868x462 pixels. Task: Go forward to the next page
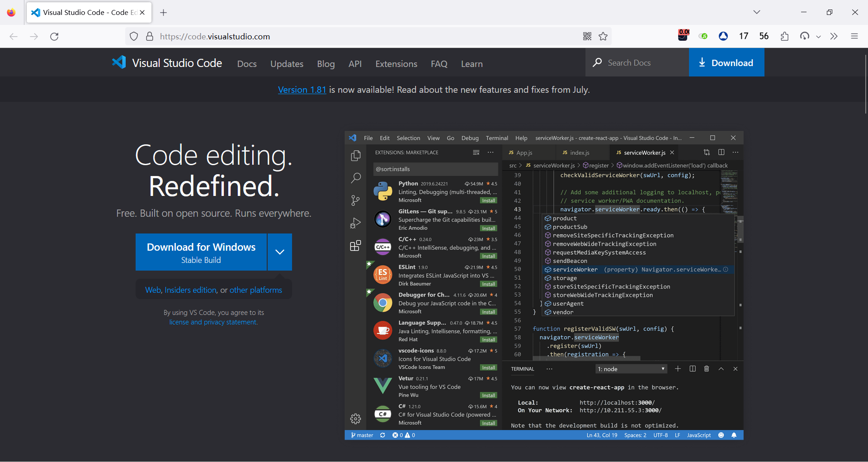[x=34, y=36]
